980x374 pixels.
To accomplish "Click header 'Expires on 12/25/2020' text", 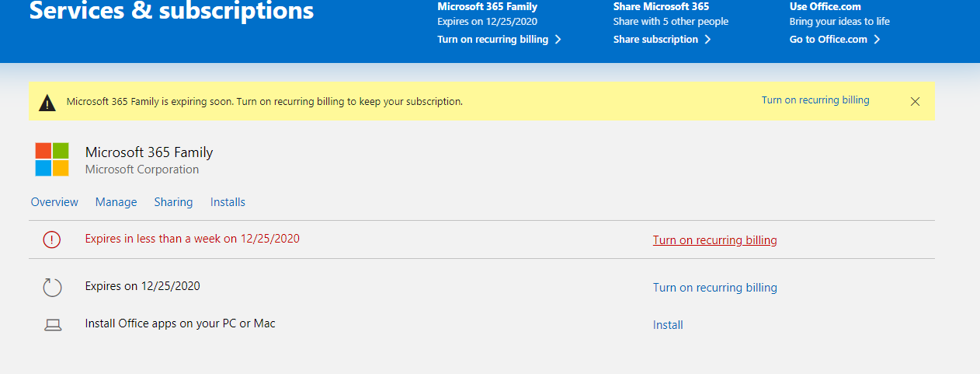I will [x=487, y=22].
